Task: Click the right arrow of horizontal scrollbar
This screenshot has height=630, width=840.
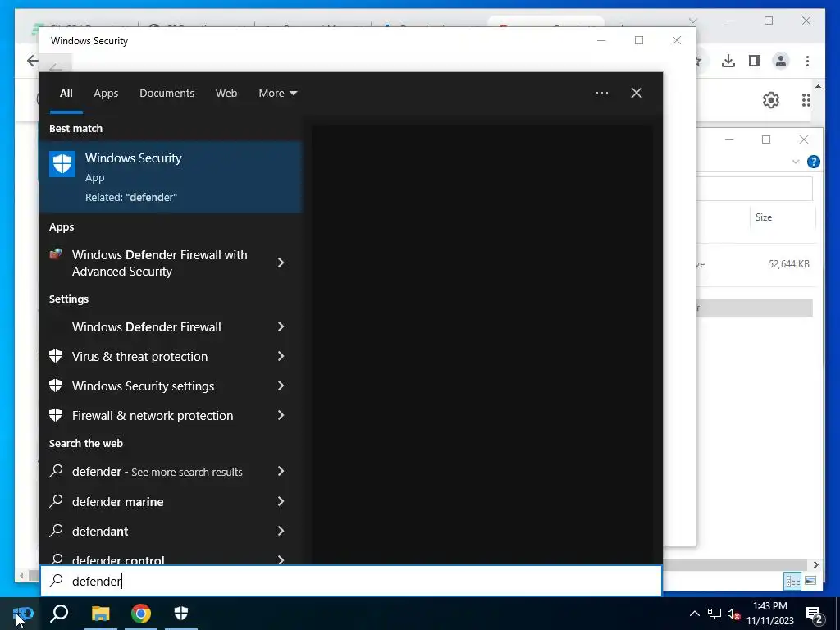Action: (x=815, y=564)
